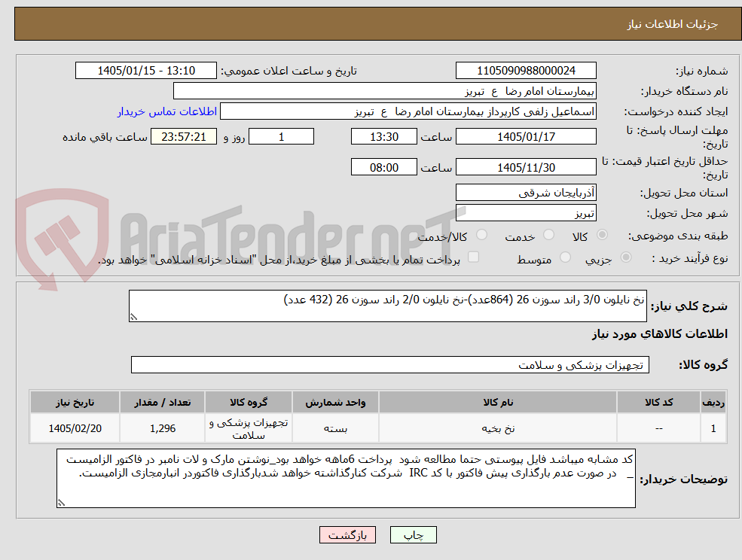Toggle the اسناد خزانه اسلامی payment checkbox
The image size is (742, 560).
click(473, 257)
